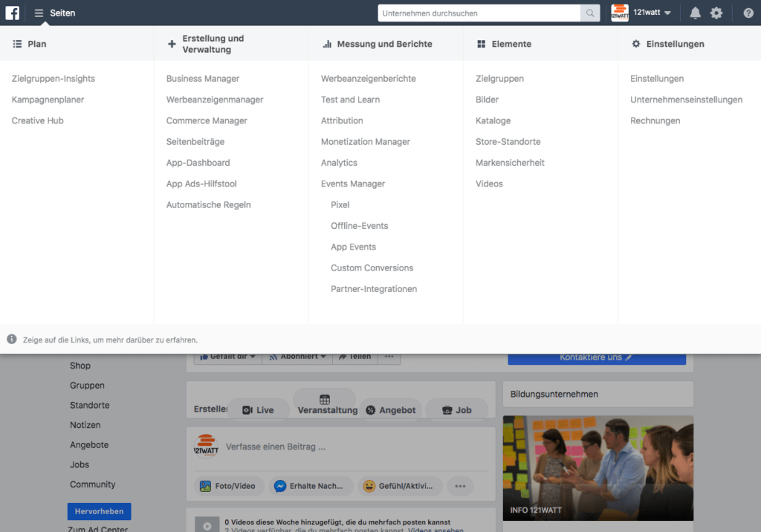Viewport: 761px width, 532px height.
Task: Open Zielgruppen-Insights under Plan
Action: coord(54,79)
